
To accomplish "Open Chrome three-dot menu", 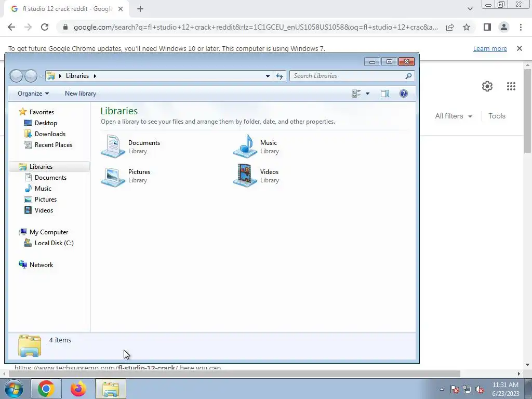I will click(x=521, y=27).
